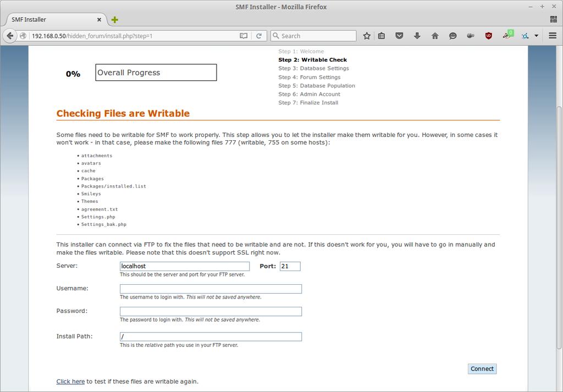Click the 'Packages/installed.list' list item

pyautogui.click(x=113, y=186)
